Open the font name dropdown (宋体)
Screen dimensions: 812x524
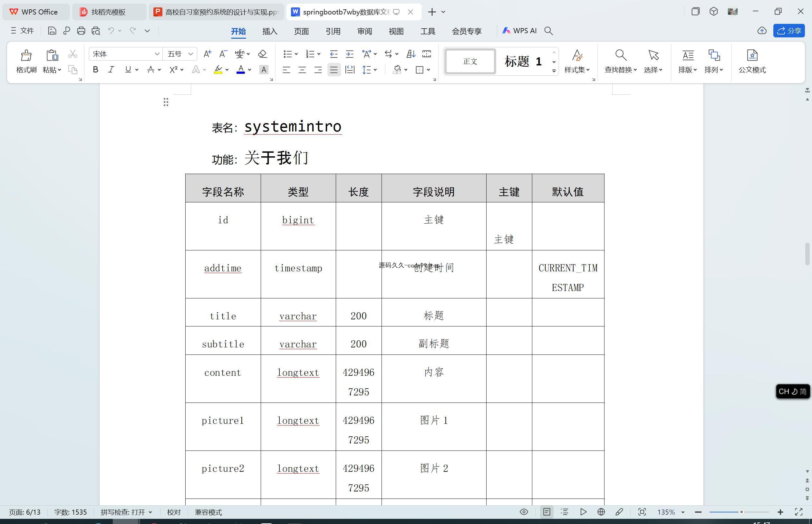[x=157, y=54]
